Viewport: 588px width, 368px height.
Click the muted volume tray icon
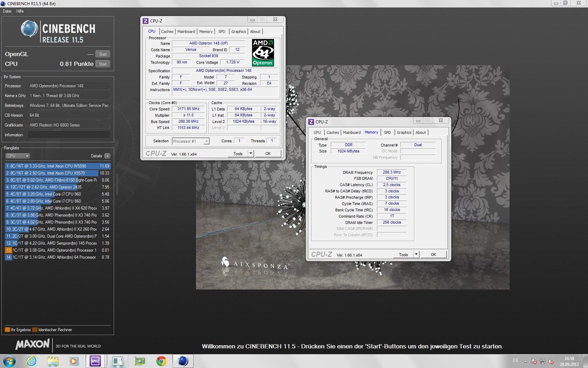click(551, 361)
